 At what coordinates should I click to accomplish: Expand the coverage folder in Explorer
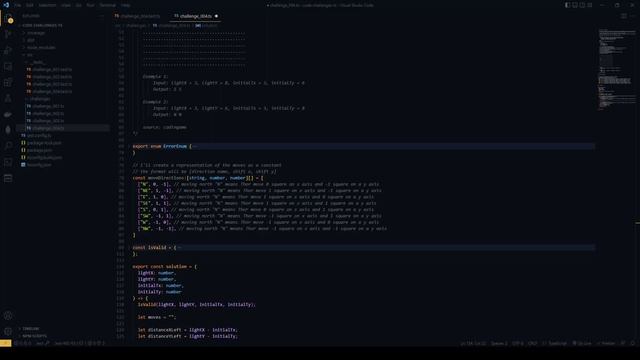(x=36, y=33)
